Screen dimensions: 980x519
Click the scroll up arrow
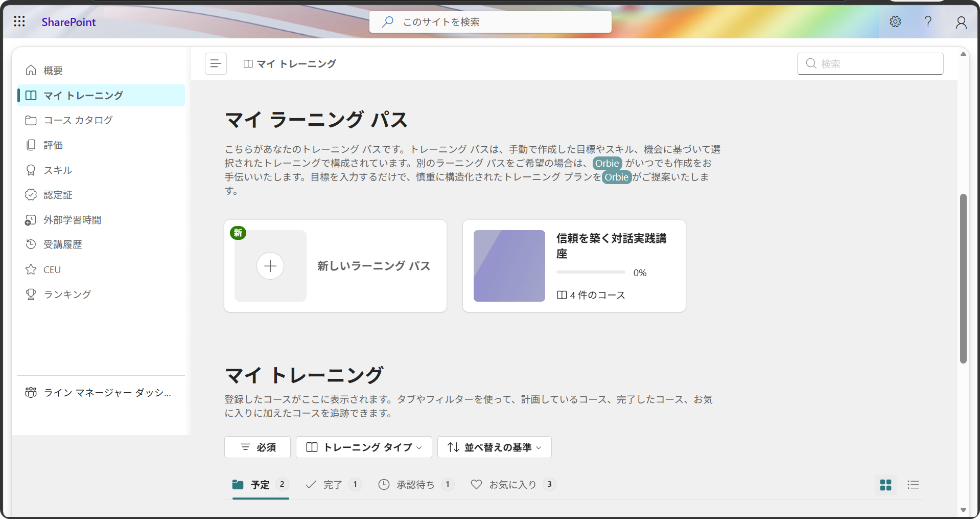click(963, 54)
